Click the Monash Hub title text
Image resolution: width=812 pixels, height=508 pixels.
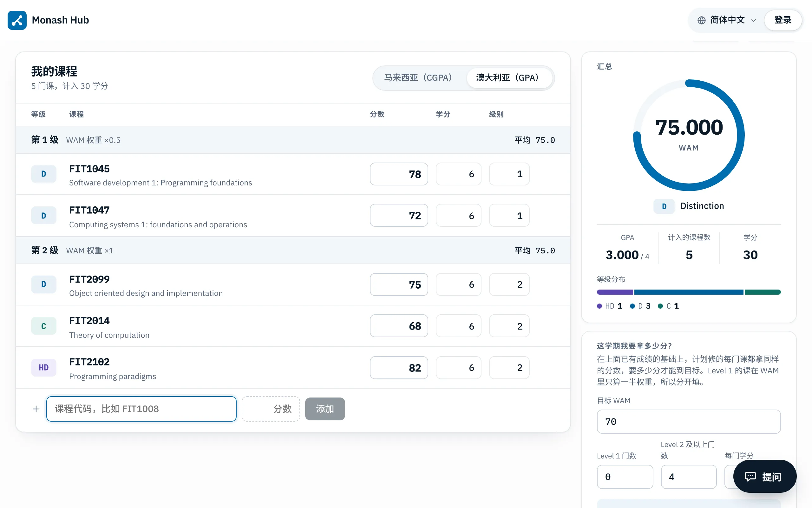(x=60, y=20)
